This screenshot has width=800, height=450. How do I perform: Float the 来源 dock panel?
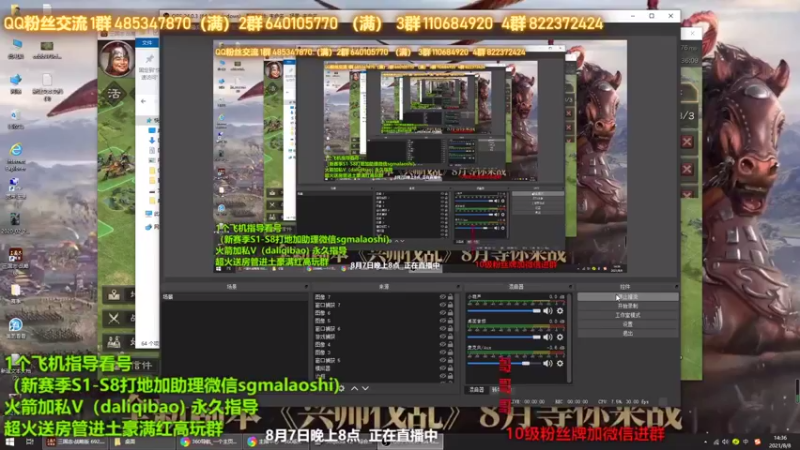point(458,287)
